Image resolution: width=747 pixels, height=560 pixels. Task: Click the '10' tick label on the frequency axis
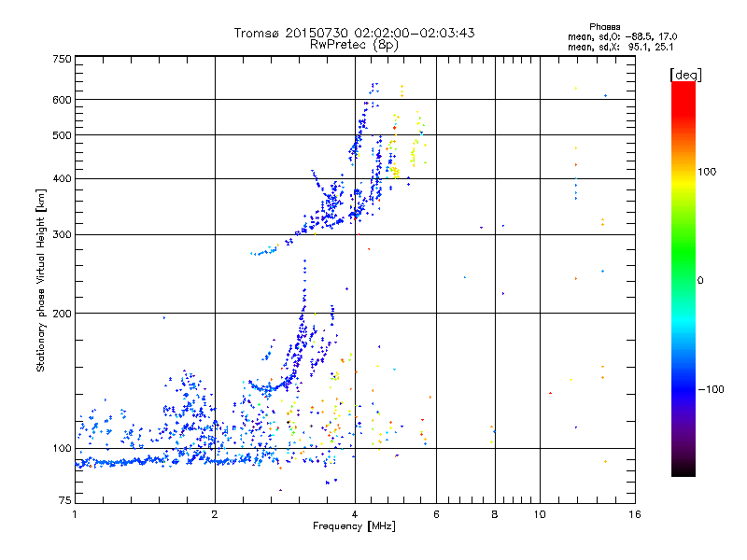click(x=540, y=514)
